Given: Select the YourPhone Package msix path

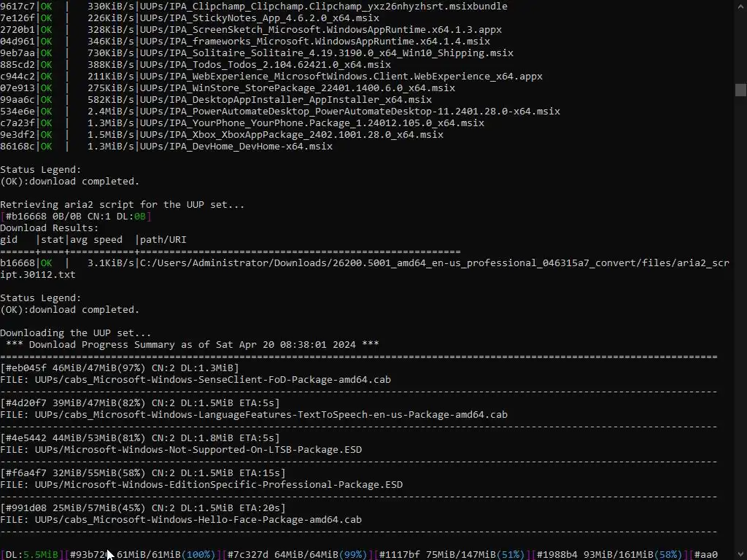Looking at the screenshot, I should (312, 122).
